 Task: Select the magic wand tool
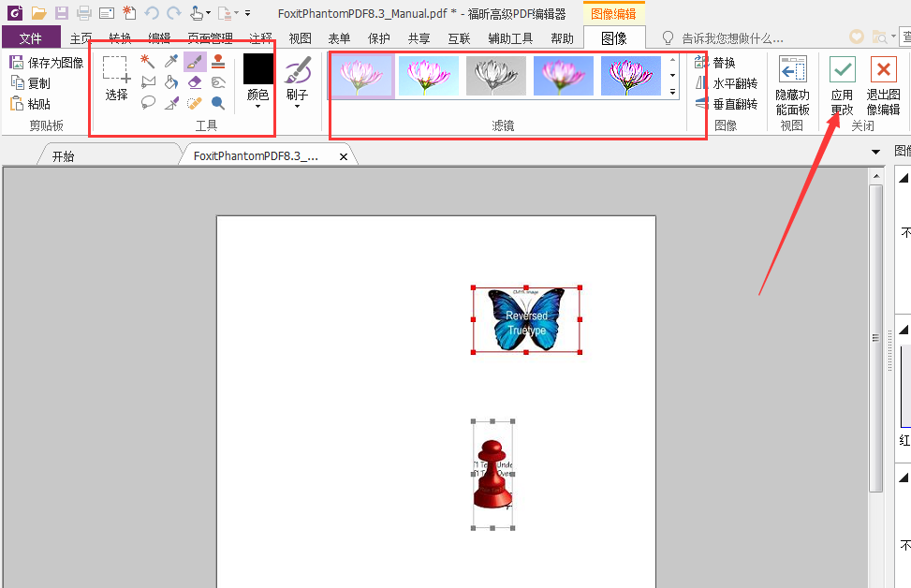coord(148,61)
